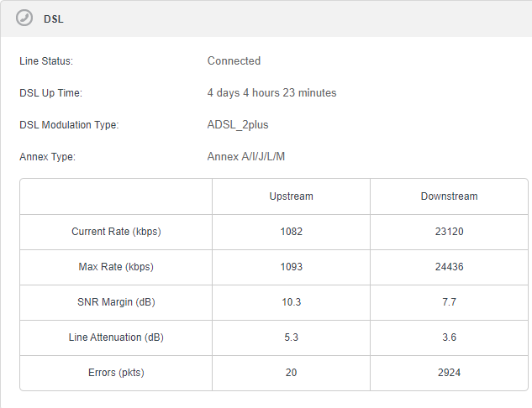This screenshot has height=408, width=532.
Task: Click upstream max rate 1093
Action: point(291,267)
